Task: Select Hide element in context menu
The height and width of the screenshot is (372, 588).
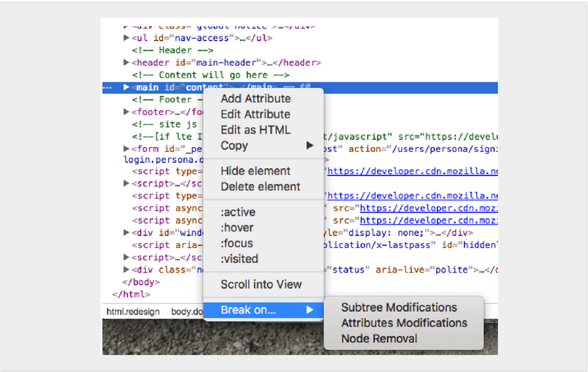Action: [x=256, y=171]
